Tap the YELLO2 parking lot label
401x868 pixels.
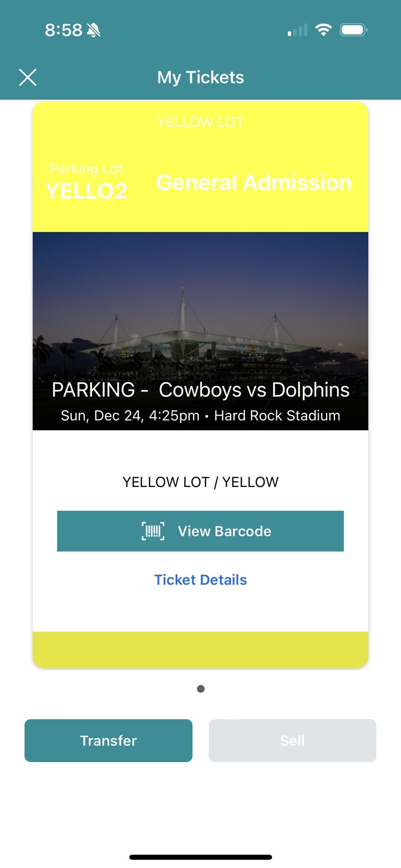(x=86, y=191)
